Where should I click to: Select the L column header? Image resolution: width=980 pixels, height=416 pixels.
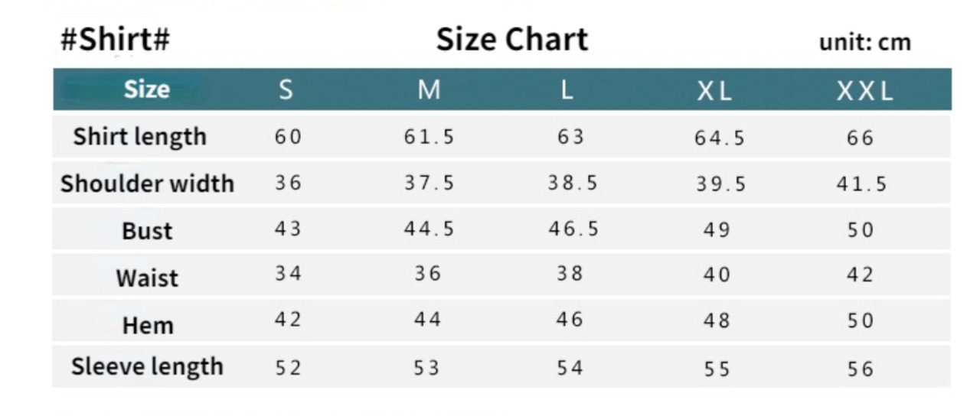tap(567, 90)
